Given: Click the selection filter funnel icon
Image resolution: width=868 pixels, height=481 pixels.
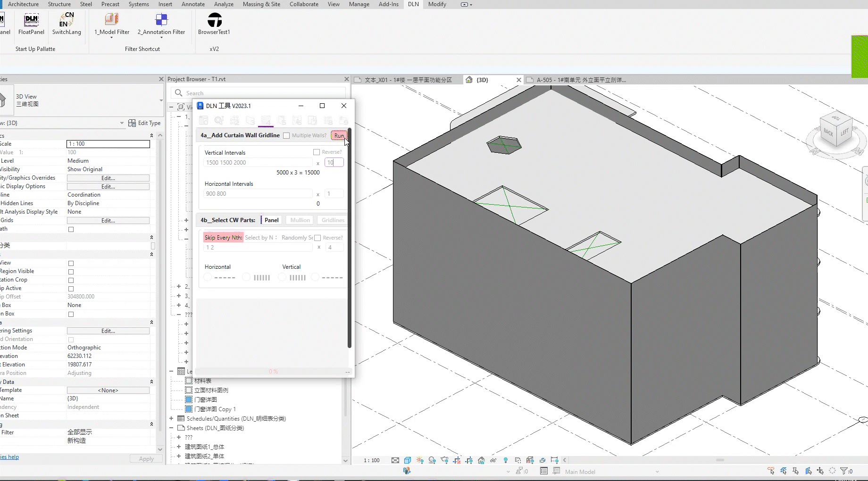Looking at the screenshot, I should (844, 471).
